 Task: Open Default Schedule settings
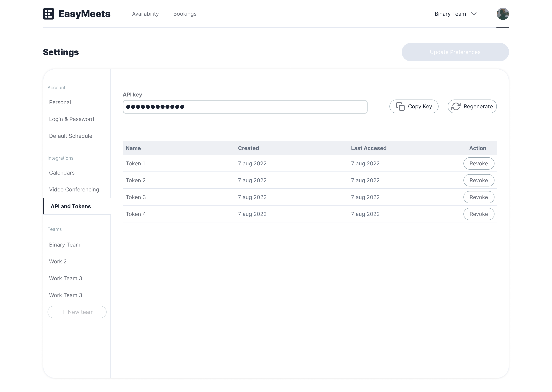[71, 136]
